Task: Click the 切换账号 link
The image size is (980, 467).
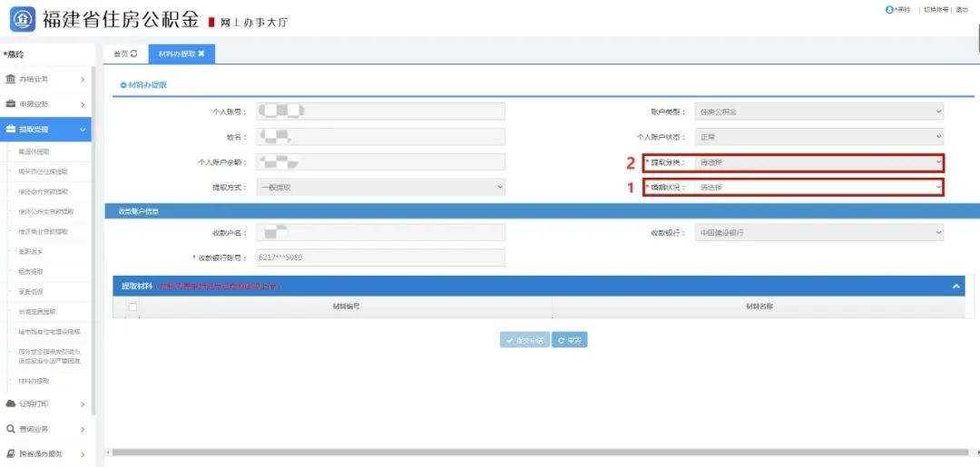Action: 935,9
